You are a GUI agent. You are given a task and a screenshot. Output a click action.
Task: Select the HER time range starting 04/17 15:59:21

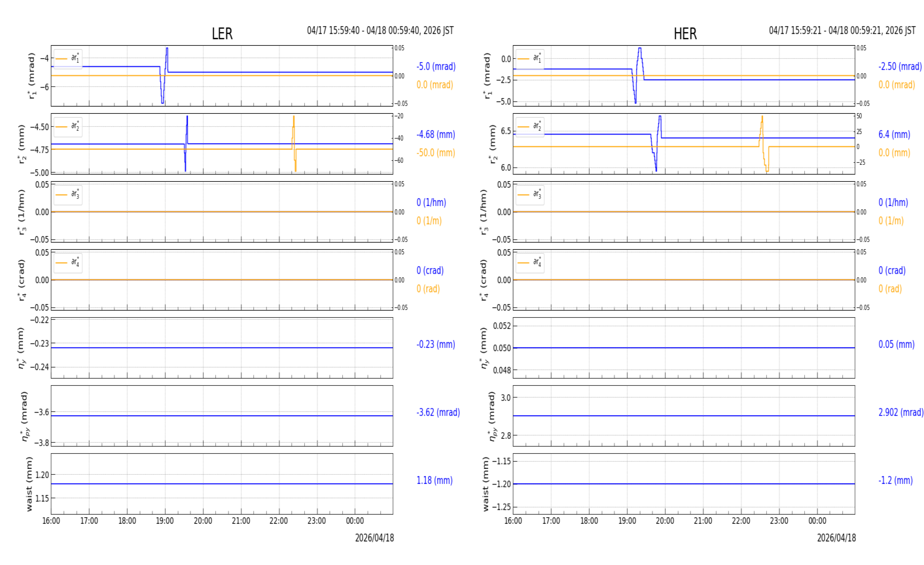[x=842, y=31]
